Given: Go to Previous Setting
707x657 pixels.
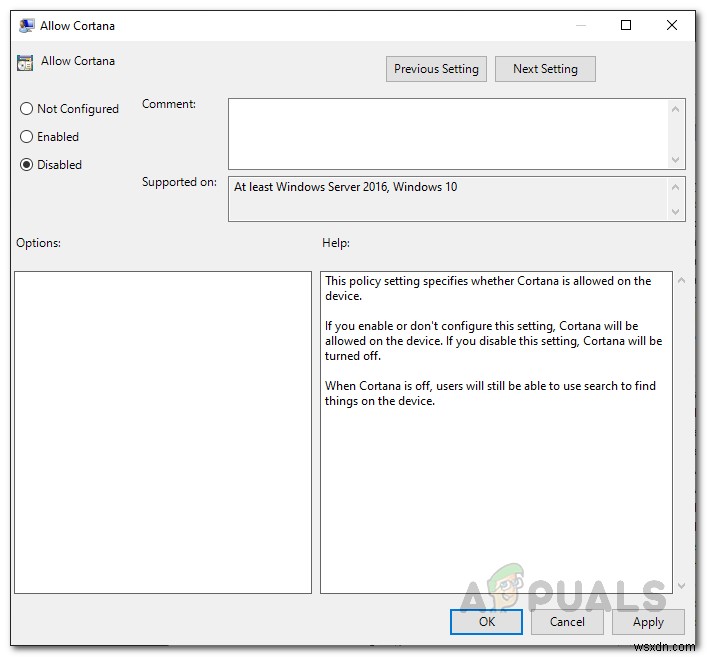Looking at the screenshot, I should [436, 69].
